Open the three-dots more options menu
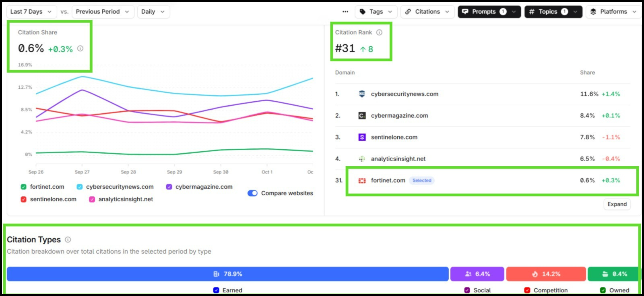This screenshot has height=296, width=644. click(345, 11)
